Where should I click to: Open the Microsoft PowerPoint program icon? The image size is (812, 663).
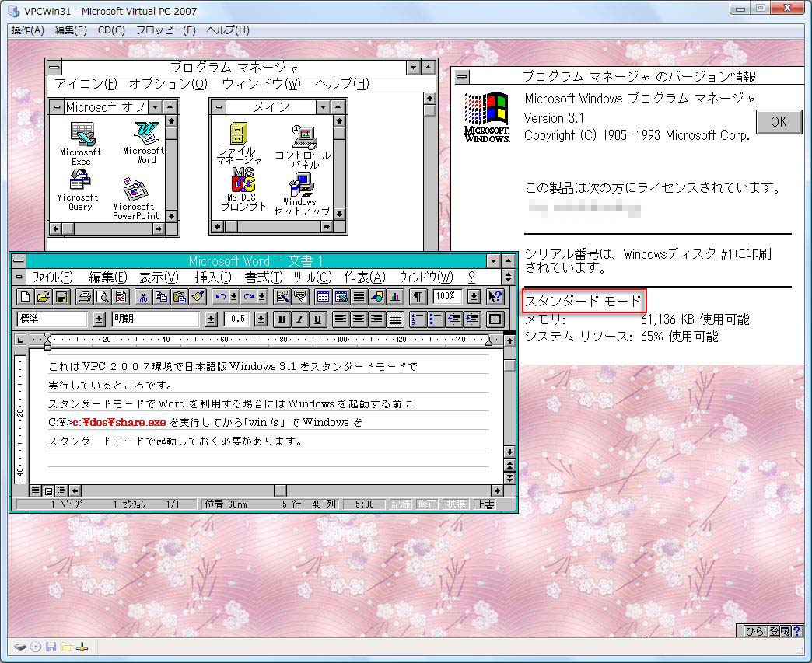click(x=135, y=199)
